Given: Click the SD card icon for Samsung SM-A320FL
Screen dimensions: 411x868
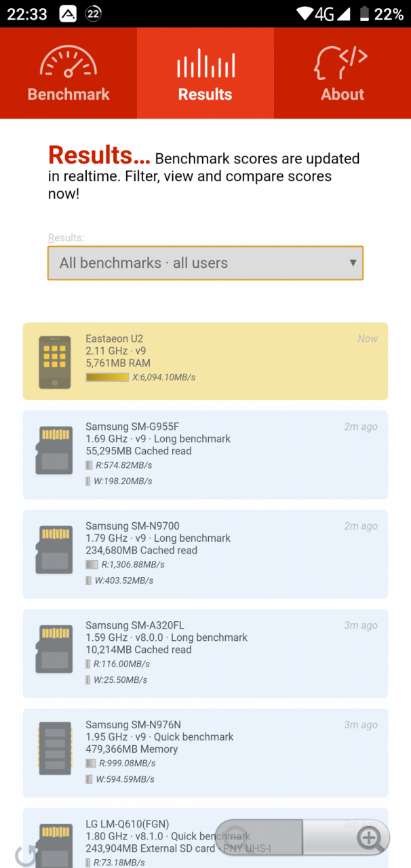Looking at the screenshot, I should pos(54,650).
